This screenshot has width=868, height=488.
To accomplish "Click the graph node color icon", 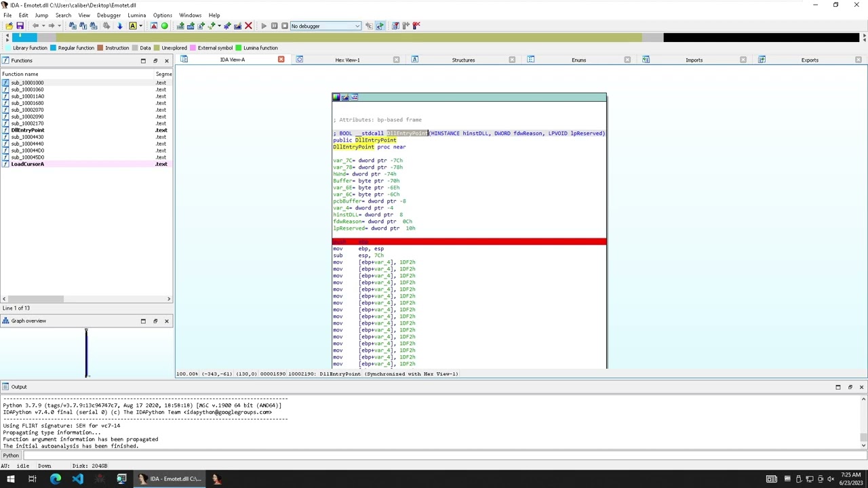I will [336, 98].
